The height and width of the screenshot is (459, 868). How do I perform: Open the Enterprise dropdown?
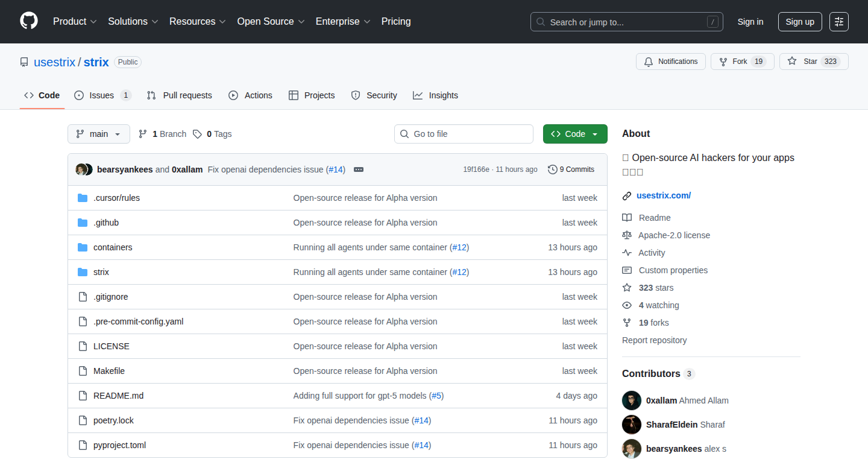click(343, 21)
